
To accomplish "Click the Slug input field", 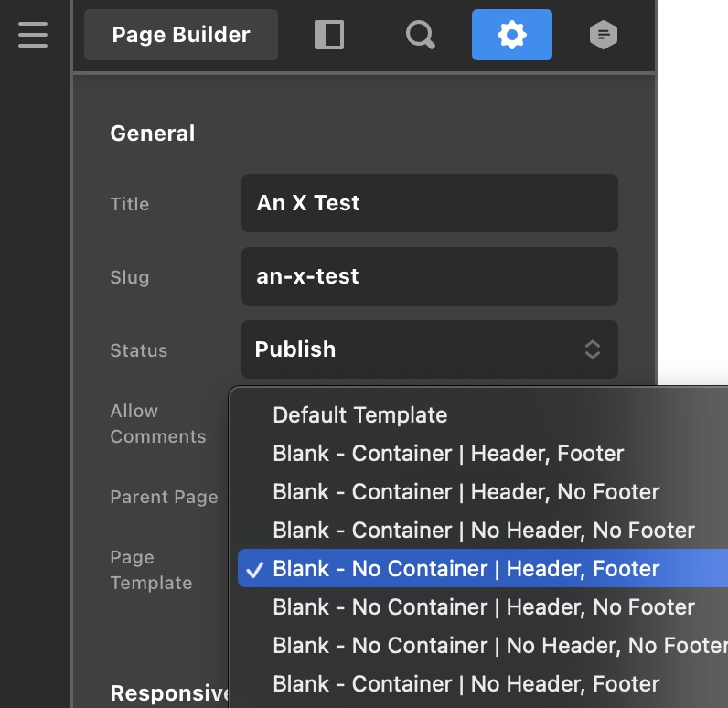I will pos(429,276).
